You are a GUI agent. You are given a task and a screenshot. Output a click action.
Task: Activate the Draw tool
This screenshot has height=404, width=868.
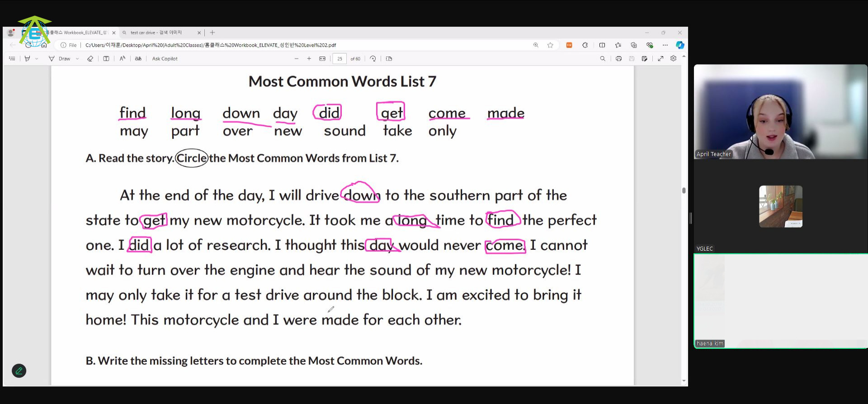(60, 59)
